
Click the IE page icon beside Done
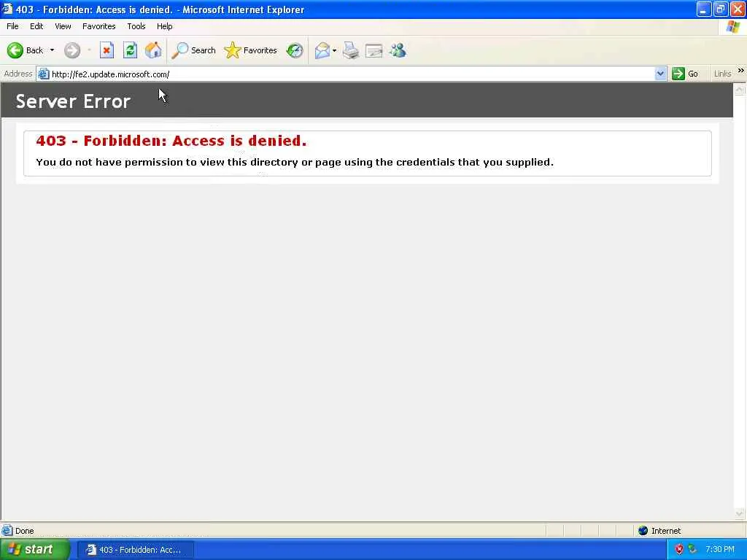coord(7,531)
